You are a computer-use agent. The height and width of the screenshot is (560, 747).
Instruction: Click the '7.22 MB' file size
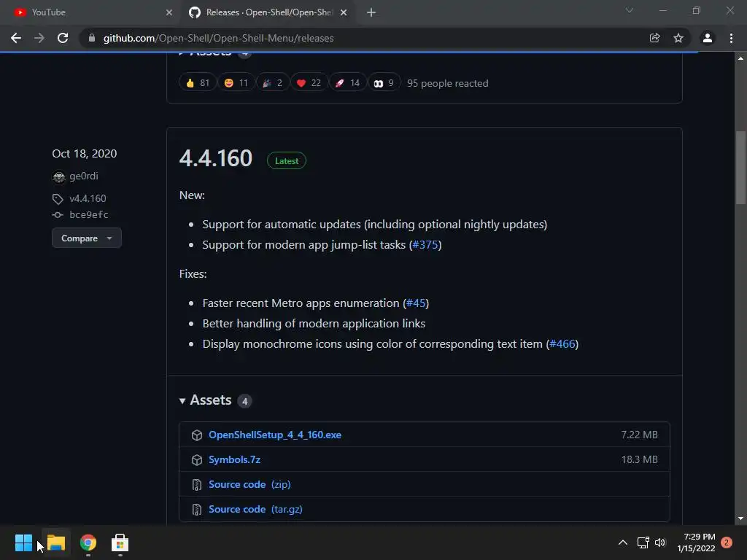coord(639,435)
